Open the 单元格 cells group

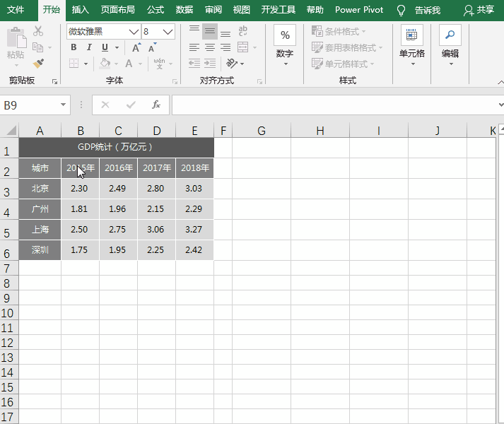(x=412, y=45)
